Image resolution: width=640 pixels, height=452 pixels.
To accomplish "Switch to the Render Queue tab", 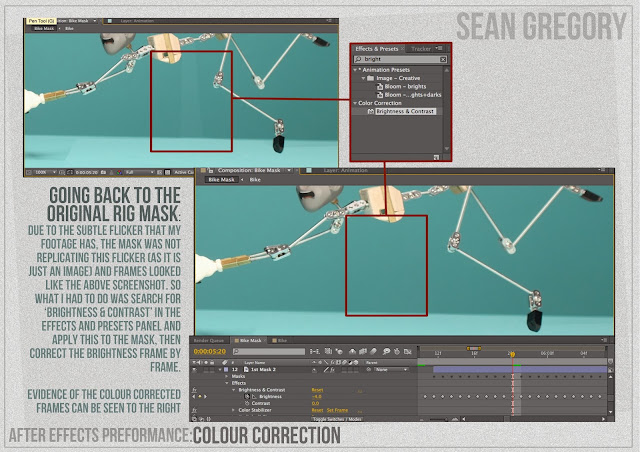I will pyautogui.click(x=209, y=340).
